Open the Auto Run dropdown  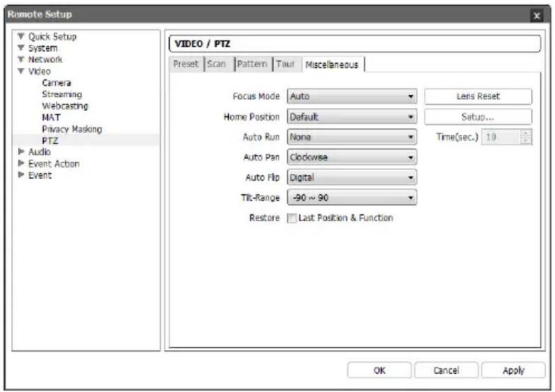(352, 137)
